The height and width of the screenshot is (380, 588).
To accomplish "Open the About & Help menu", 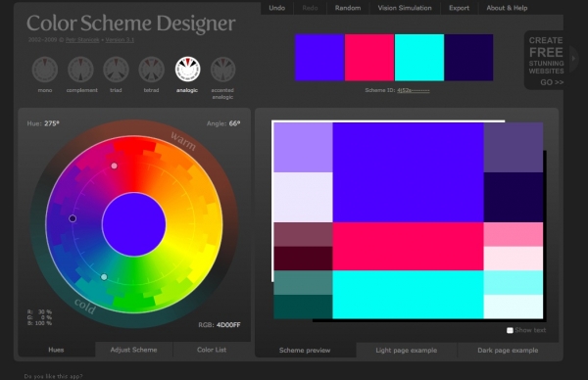I will (507, 8).
